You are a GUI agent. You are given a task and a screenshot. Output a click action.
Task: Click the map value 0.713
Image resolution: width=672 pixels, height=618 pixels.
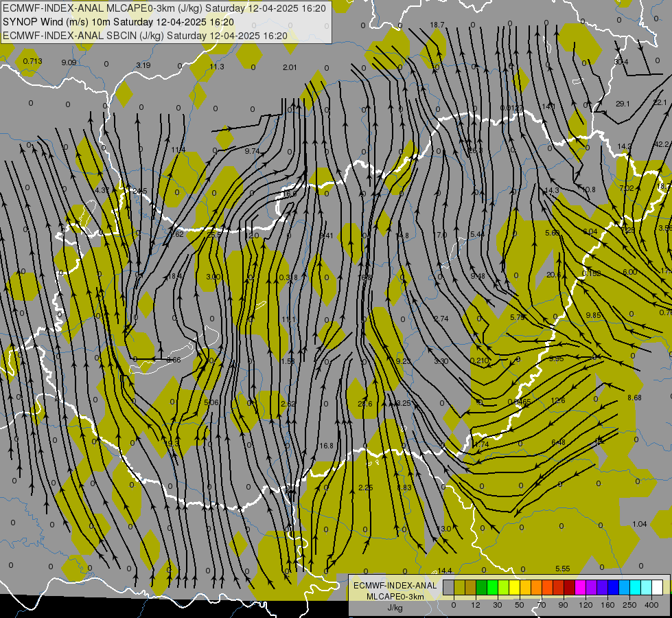tap(32, 61)
